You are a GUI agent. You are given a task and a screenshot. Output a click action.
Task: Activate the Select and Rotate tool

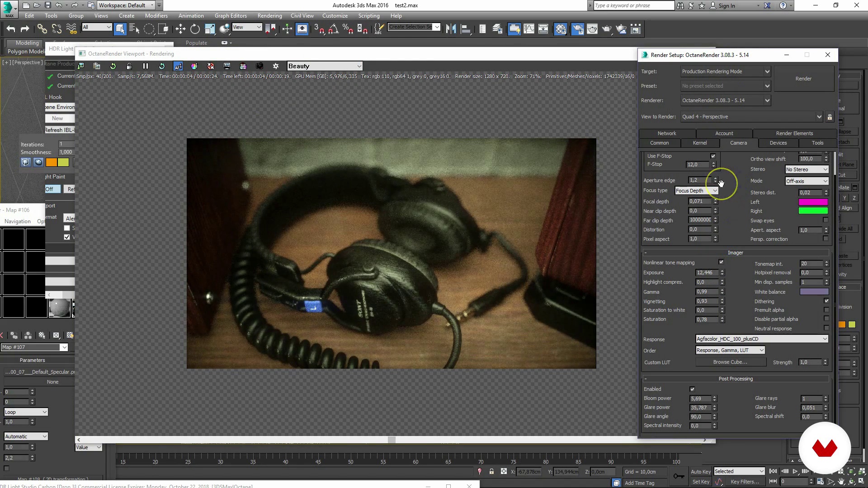click(195, 29)
